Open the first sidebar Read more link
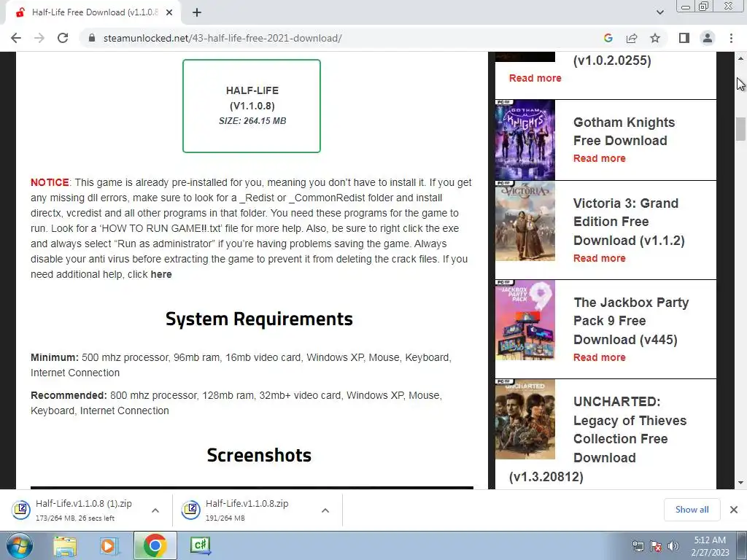 (535, 78)
